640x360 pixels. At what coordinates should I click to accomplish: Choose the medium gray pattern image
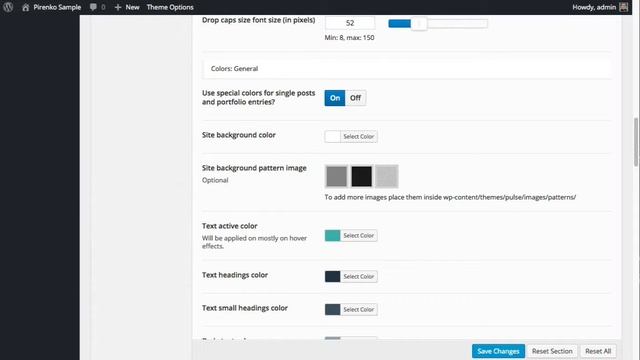pyautogui.click(x=336, y=176)
